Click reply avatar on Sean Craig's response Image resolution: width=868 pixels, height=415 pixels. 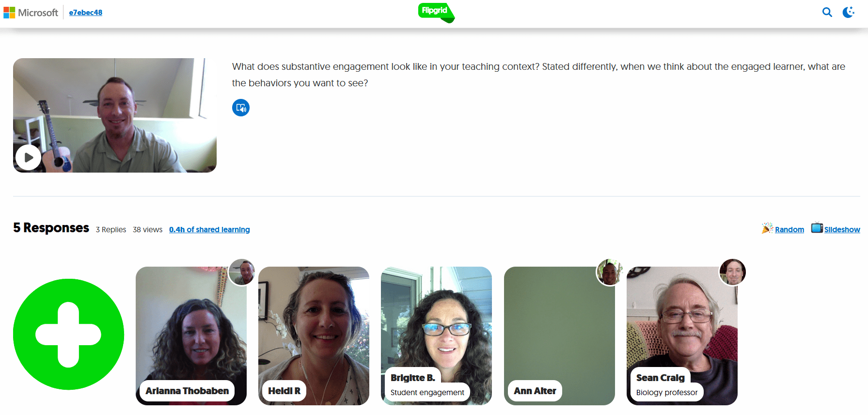point(732,272)
